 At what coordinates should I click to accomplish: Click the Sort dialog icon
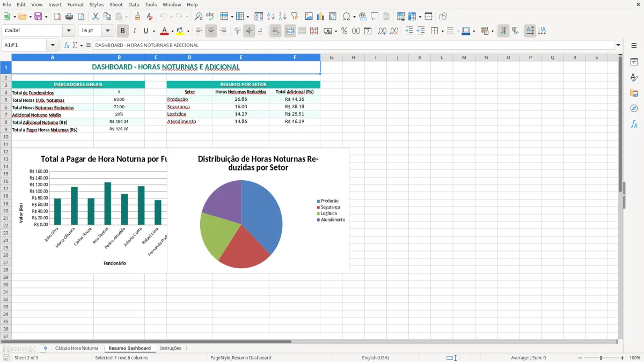(259, 17)
